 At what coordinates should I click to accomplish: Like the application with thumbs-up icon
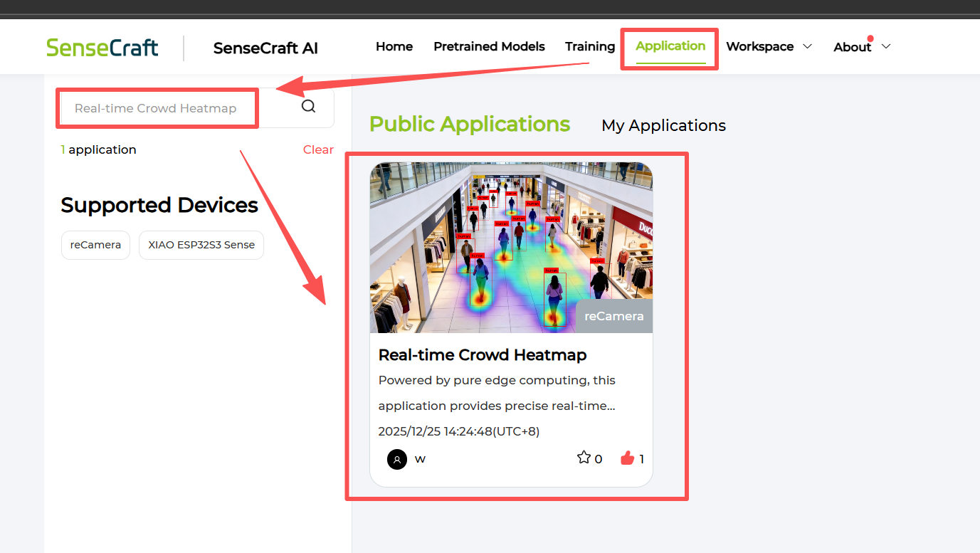[x=627, y=458]
